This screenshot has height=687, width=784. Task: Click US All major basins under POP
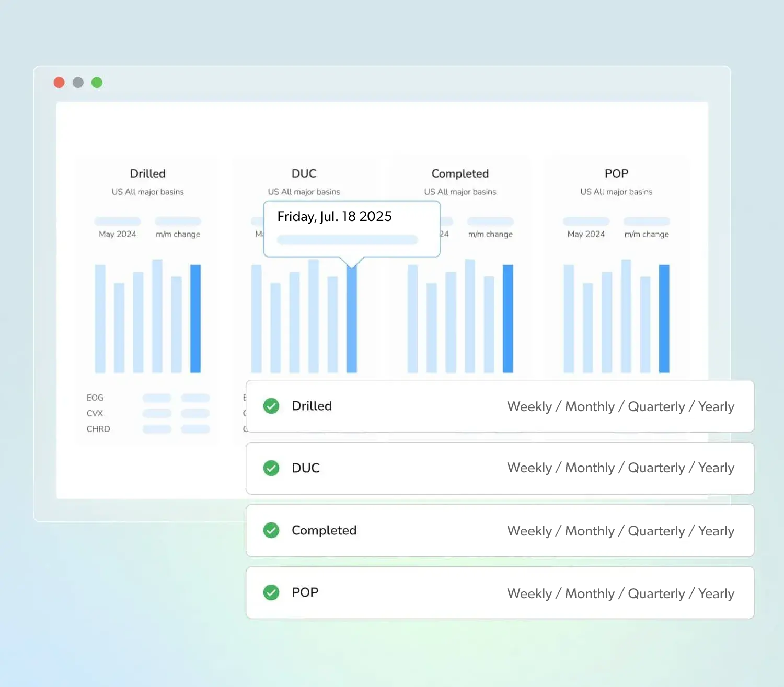click(x=617, y=192)
